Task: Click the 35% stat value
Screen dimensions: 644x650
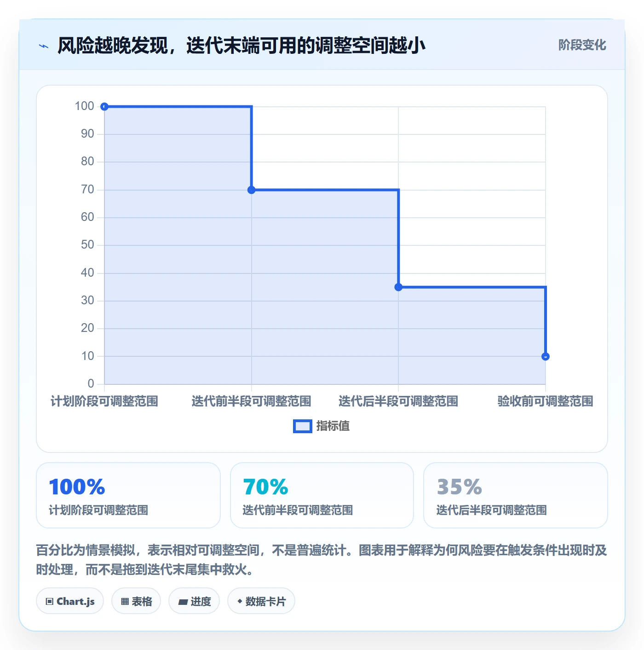Action: (x=459, y=487)
